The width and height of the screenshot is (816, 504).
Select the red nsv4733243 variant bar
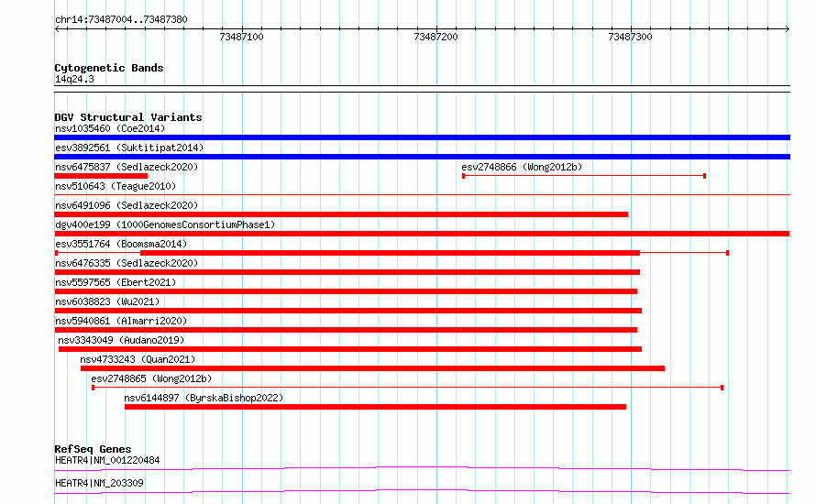372,368
